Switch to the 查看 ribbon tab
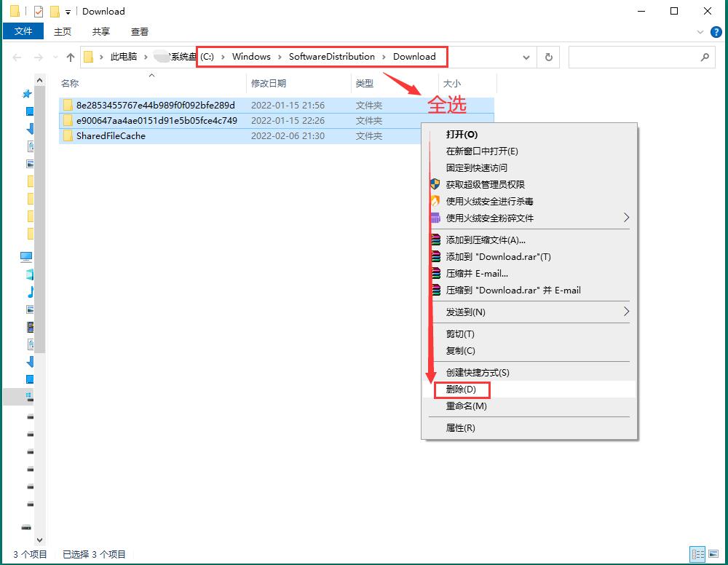The height and width of the screenshot is (565, 728). [139, 31]
